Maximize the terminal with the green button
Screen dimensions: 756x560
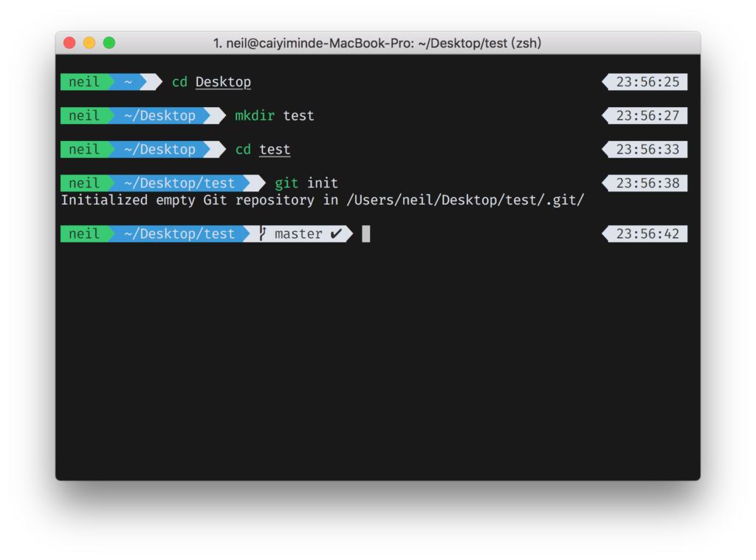(x=109, y=43)
